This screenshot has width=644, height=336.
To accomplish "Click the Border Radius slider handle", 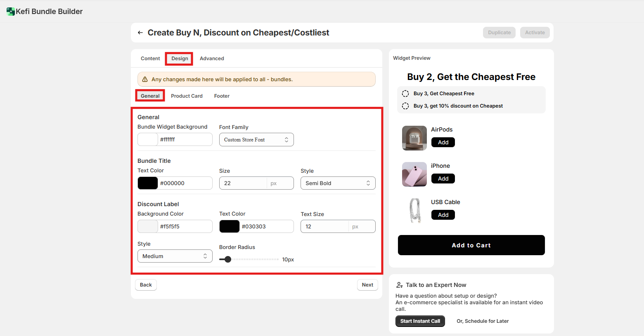I will [x=228, y=259].
